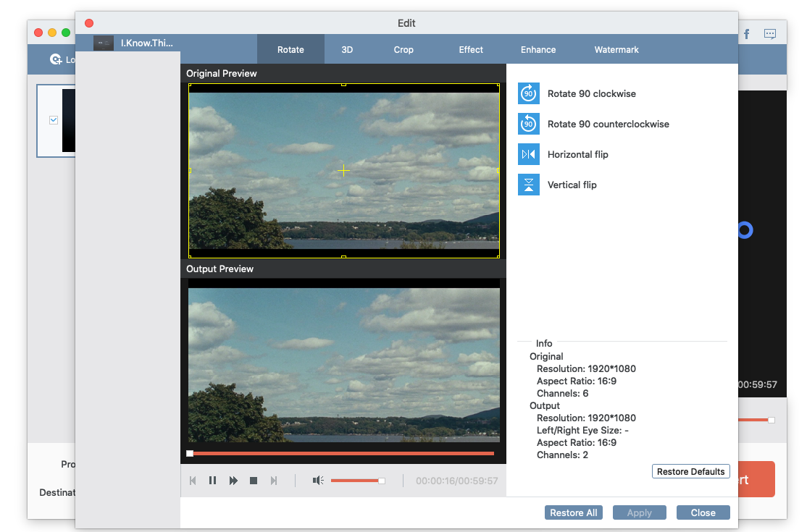
Task: Mute the audio with speaker icon
Action: [318, 481]
